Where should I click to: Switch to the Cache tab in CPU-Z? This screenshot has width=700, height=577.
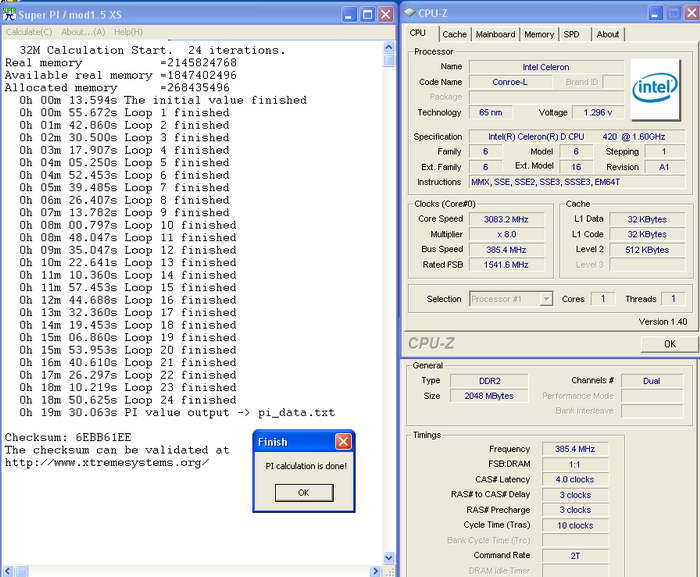coord(454,34)
